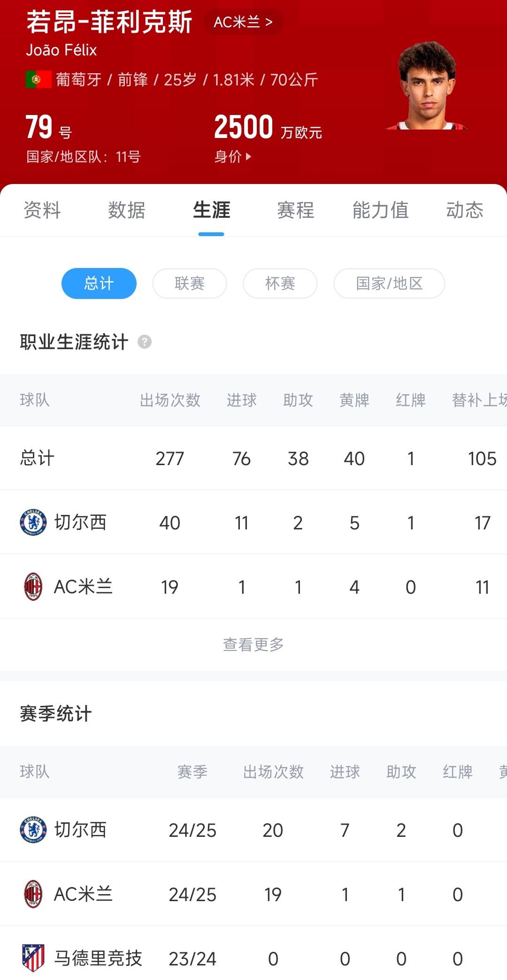
Task: Select the 总计 filter pill
Action: (x=99, y=283)
